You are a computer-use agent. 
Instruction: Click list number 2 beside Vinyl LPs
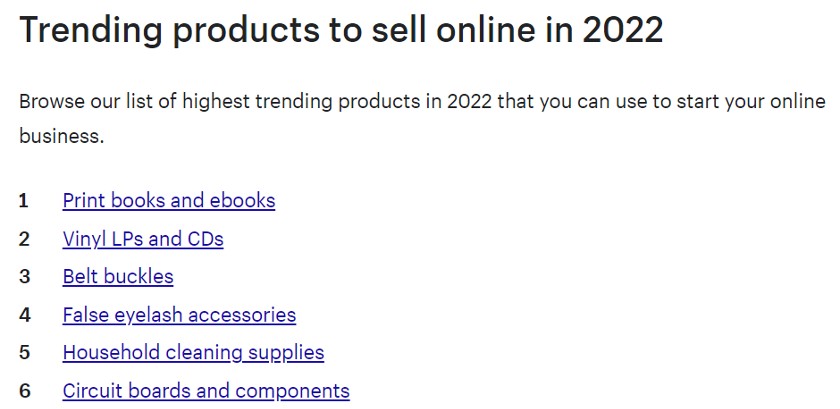[x=24, y=239]
